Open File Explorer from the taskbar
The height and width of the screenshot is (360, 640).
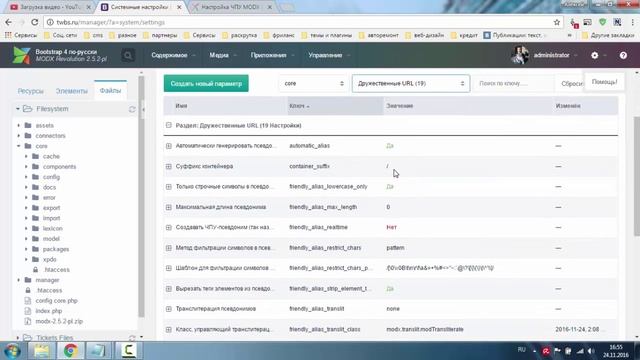click(42, 351)
